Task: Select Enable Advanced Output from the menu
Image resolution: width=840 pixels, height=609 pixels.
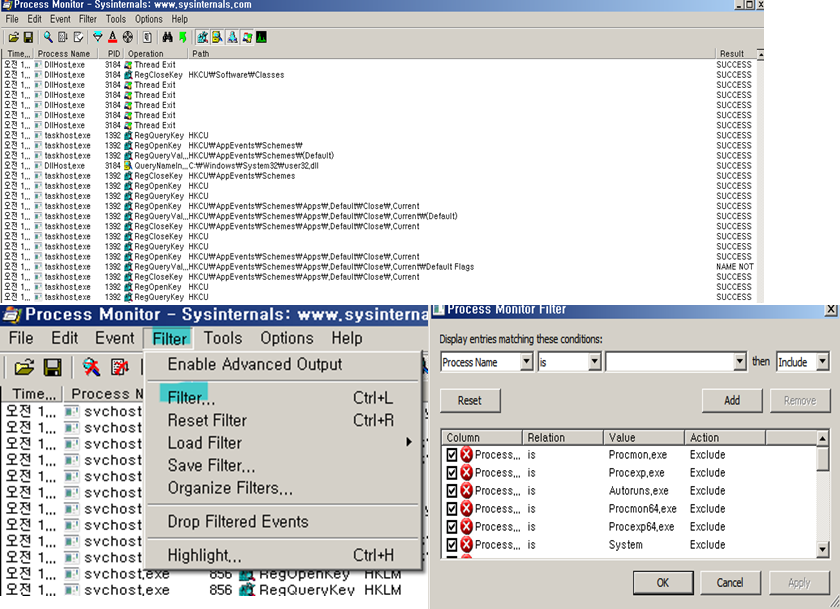Action: (282, 364)
